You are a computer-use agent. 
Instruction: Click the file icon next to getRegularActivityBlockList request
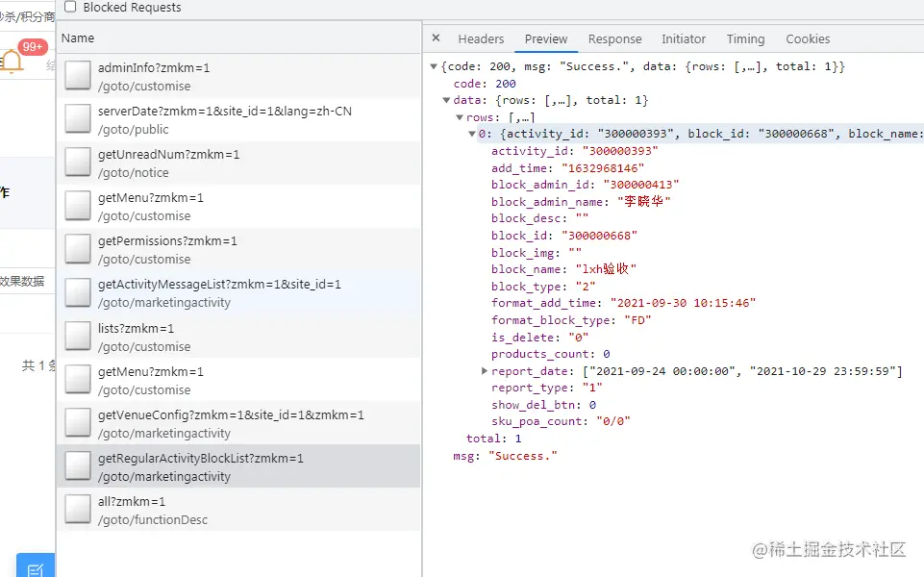78,465
